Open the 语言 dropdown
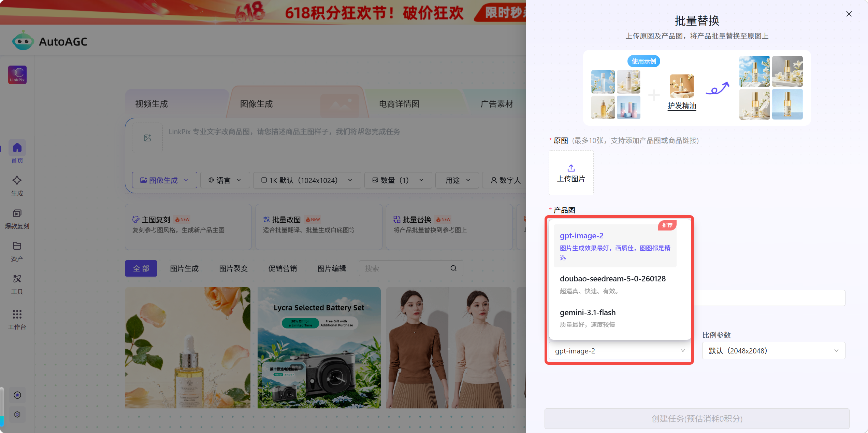The image size is (868, 433). coord(225,180)
